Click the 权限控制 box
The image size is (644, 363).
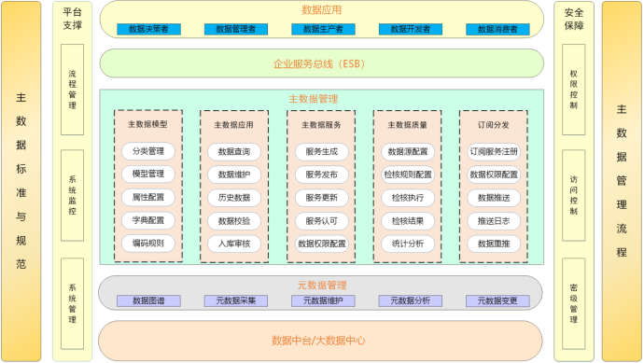tap(574, 90)
